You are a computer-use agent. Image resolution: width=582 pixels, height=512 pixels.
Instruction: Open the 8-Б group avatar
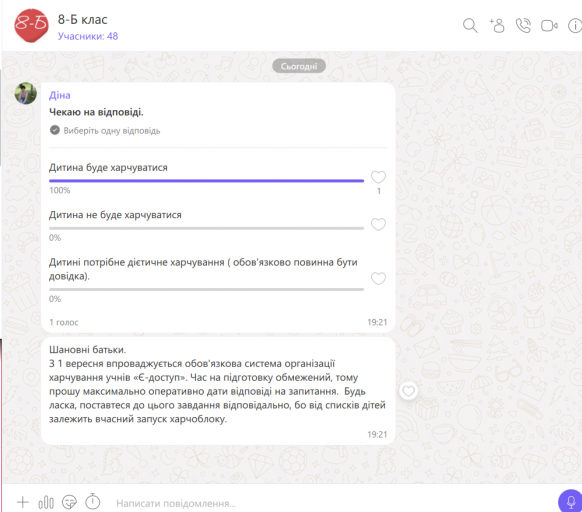pyautogui.click(x=31, y=25)
